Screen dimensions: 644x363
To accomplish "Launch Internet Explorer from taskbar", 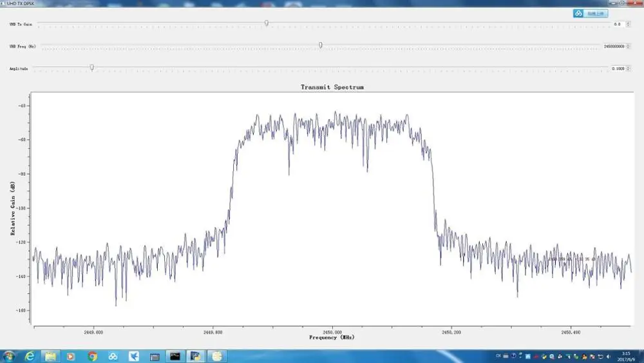I will [30, 356].
